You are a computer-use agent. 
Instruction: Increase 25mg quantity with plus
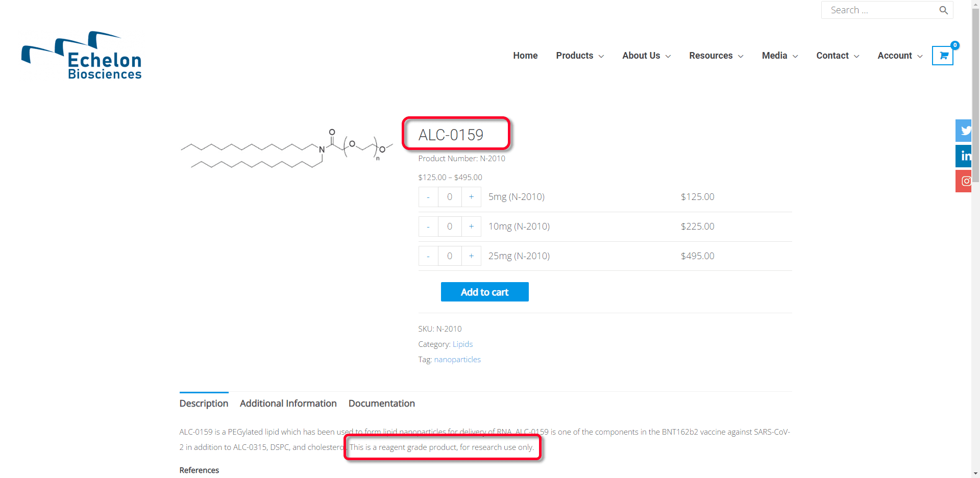(471, 256)
